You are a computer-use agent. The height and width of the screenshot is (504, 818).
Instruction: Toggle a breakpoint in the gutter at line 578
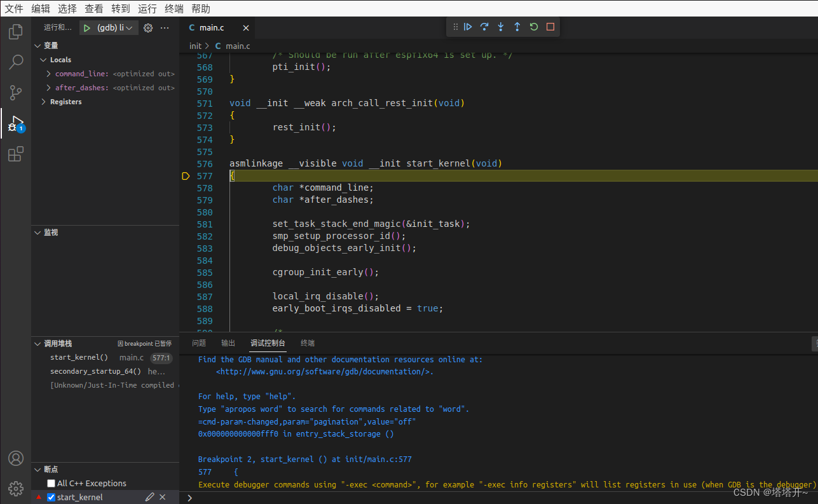point(186,187)
